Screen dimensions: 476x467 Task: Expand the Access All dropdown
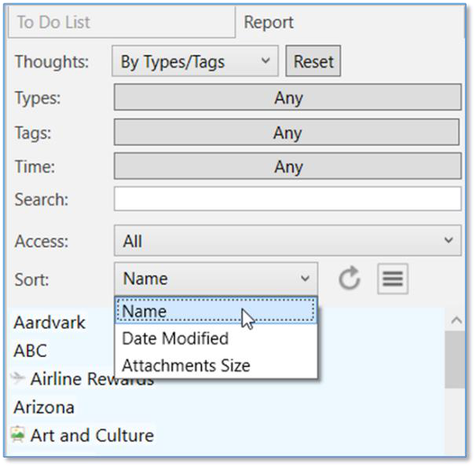(x=287, y=241)
